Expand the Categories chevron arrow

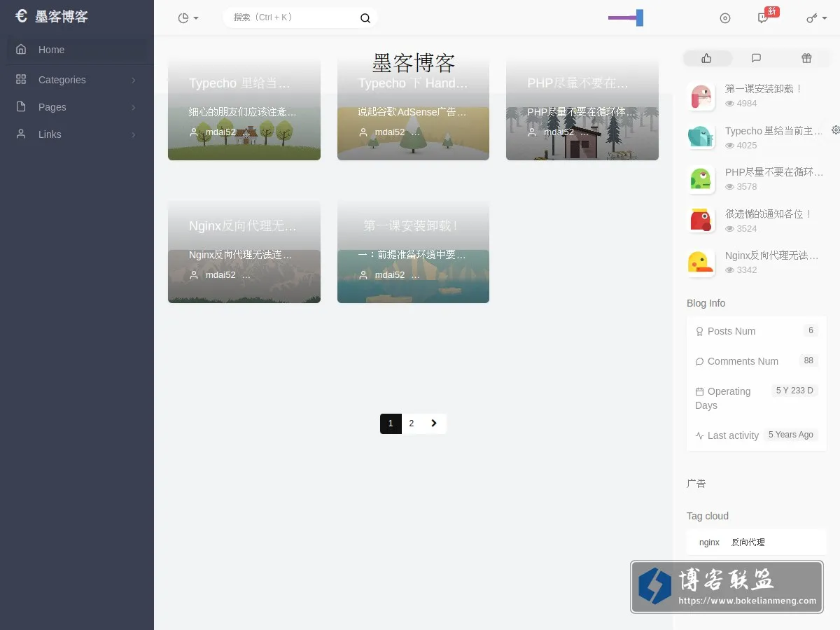134,80
